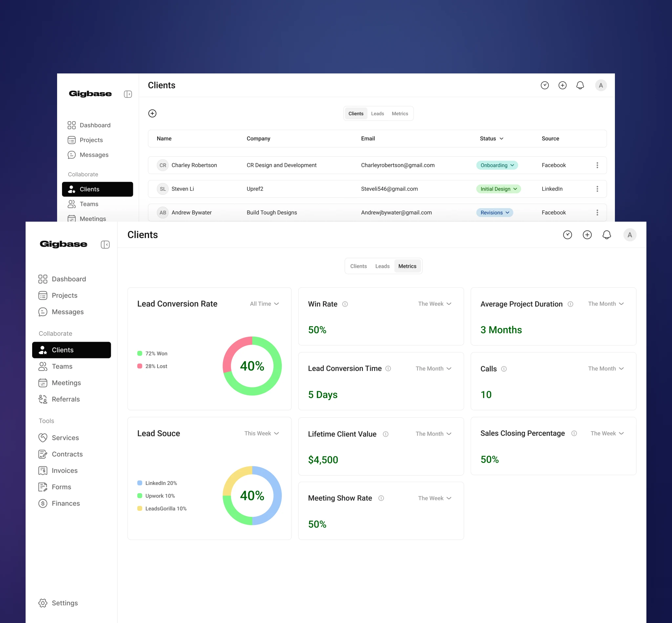Select the LinkedIn 20% legend swatch in Lead Souce
This screenshot has width=672, height=623.
click(139, 483)
